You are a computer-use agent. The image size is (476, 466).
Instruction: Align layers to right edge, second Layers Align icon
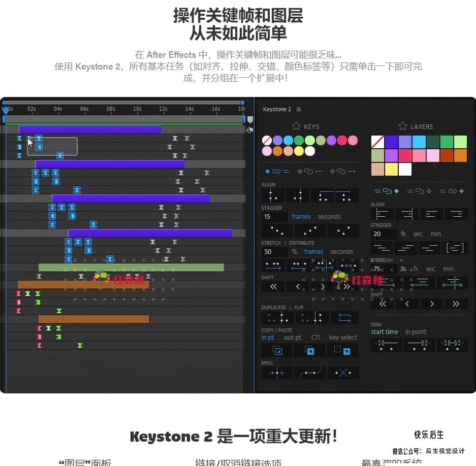click(407, 214)
